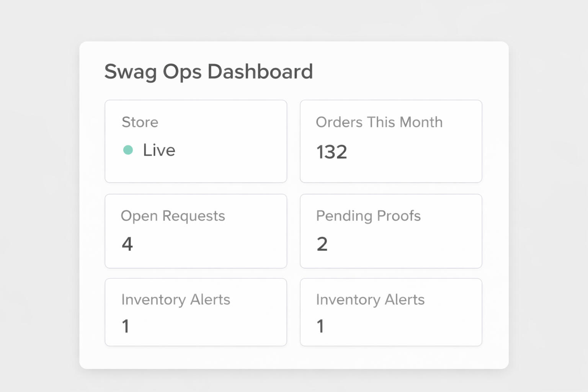
Task: Select the "Orders This Month" label
Action: pyautogui.click(x=379, y=122)
